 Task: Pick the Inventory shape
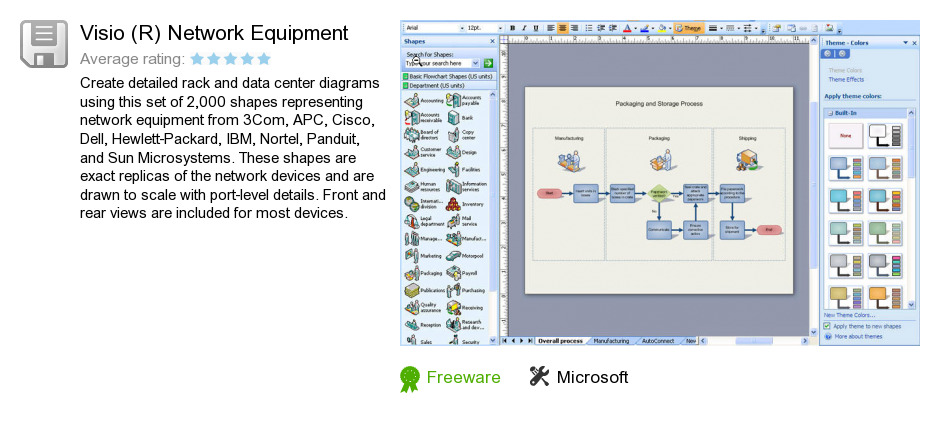tap(465, 204)
